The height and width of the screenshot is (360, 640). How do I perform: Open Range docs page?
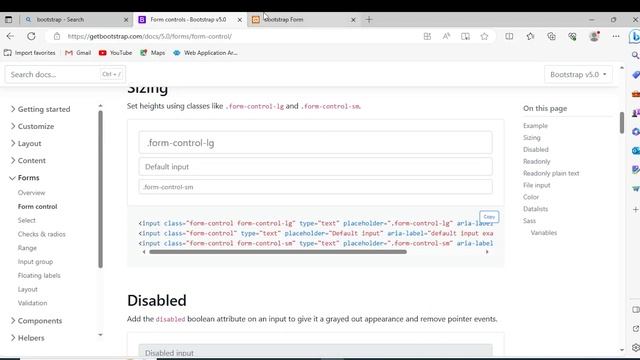pyautogui.click(x=27, y=248)
